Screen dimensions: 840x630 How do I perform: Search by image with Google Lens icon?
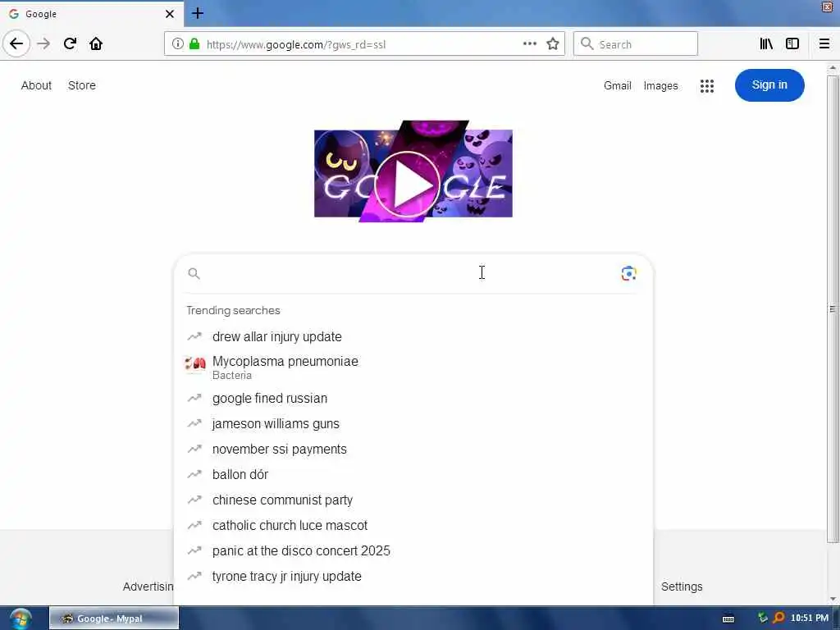[x=629, y=274]
